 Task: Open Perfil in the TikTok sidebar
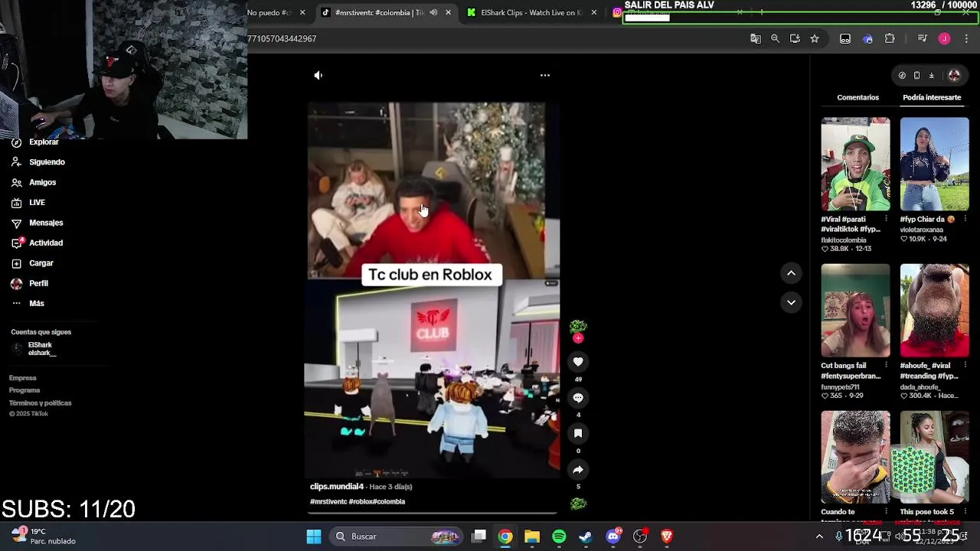29,283
